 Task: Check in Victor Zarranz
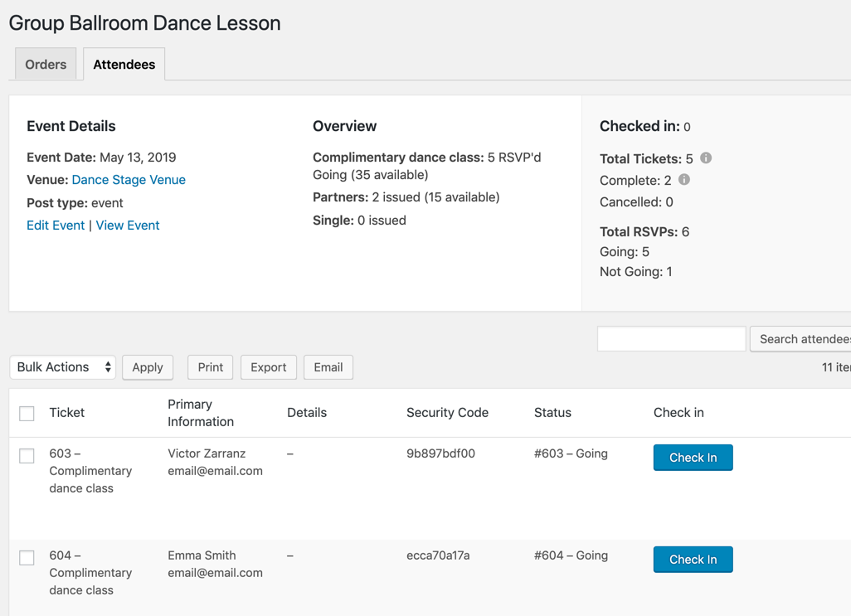pyautogui.click(x=693, y=458)
